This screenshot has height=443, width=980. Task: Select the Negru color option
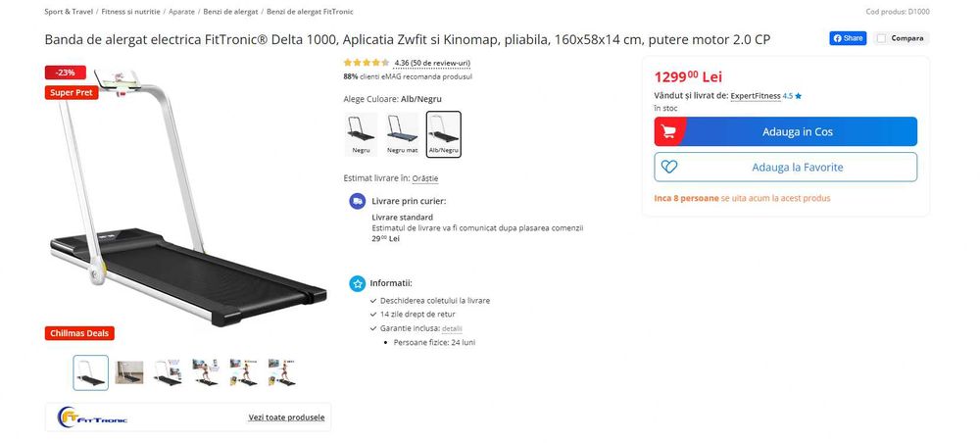click(x=361, y=134)
